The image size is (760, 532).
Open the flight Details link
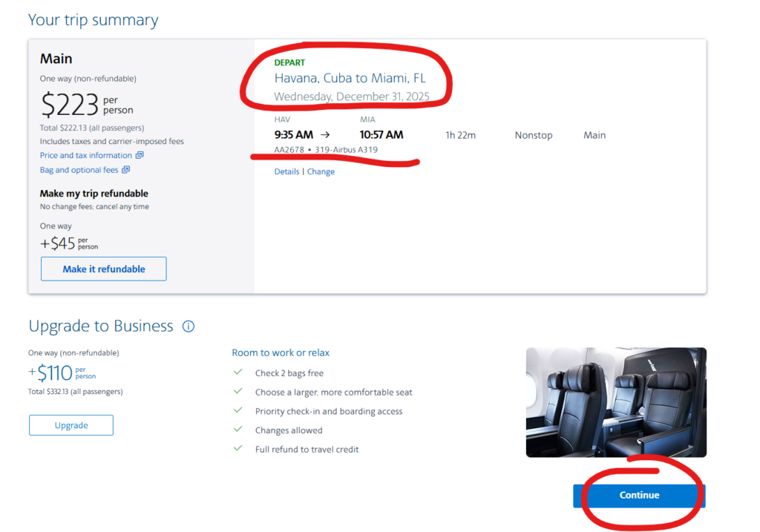(x=286, y=171)
